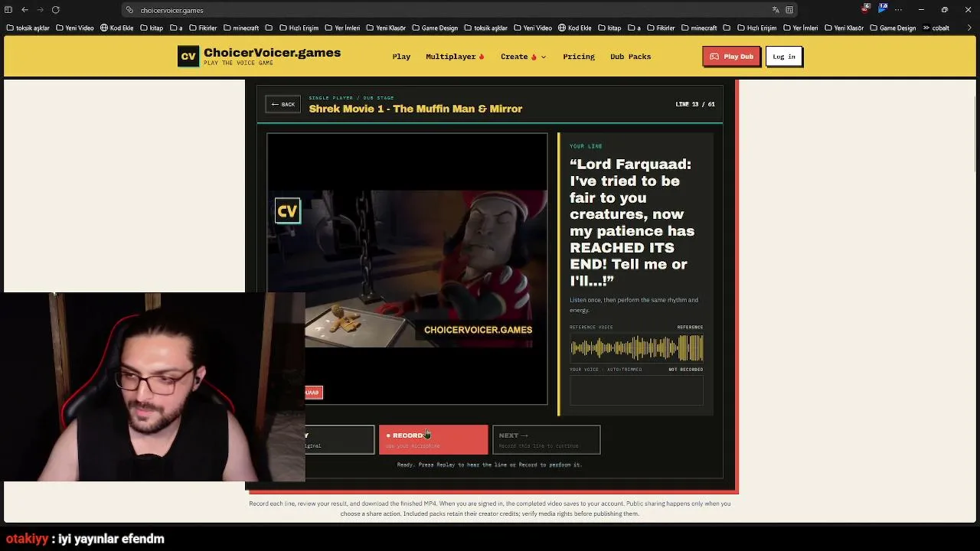Return using the Back button
The image size is (980, 551).
coord(283,104)
